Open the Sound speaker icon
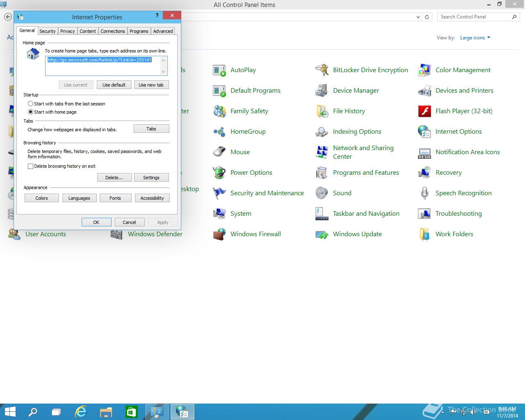The image size is (525, 420). [x=322, y=193]
